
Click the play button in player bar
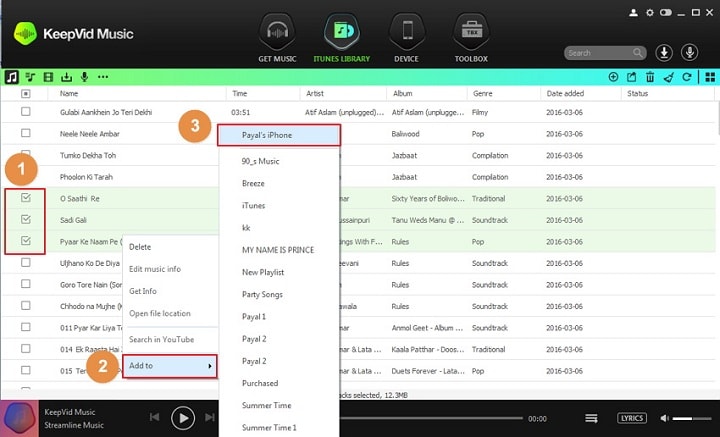(183, 418)
